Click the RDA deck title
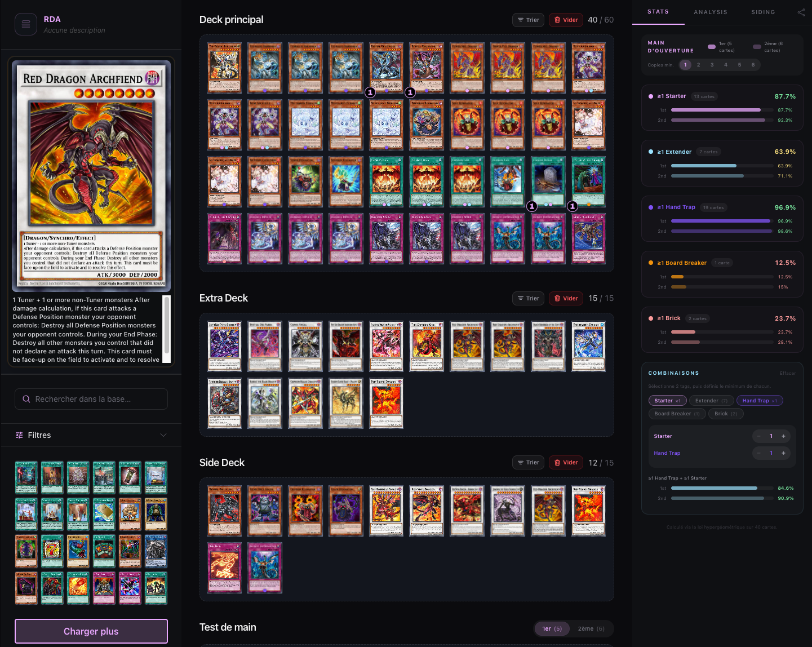812x647 pixels. point(52,19)
